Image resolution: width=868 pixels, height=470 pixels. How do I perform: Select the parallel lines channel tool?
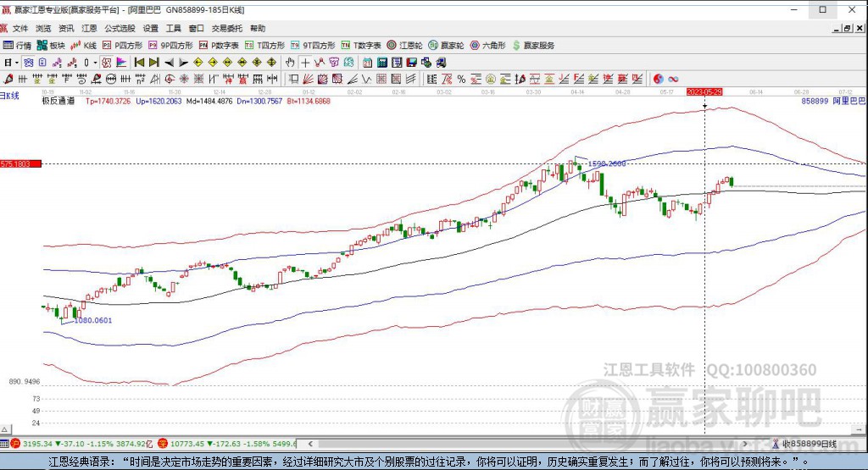411,79
